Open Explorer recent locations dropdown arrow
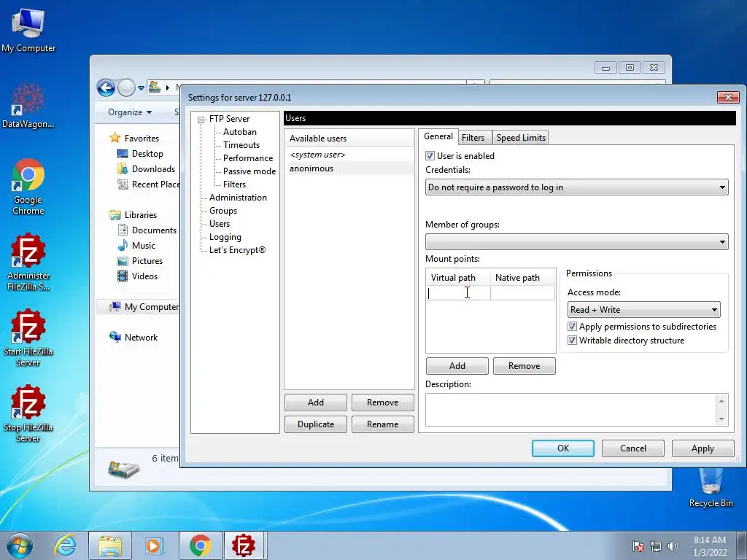Screen dimensions: 747x560 pyautogui.click(x=141, y=88)
